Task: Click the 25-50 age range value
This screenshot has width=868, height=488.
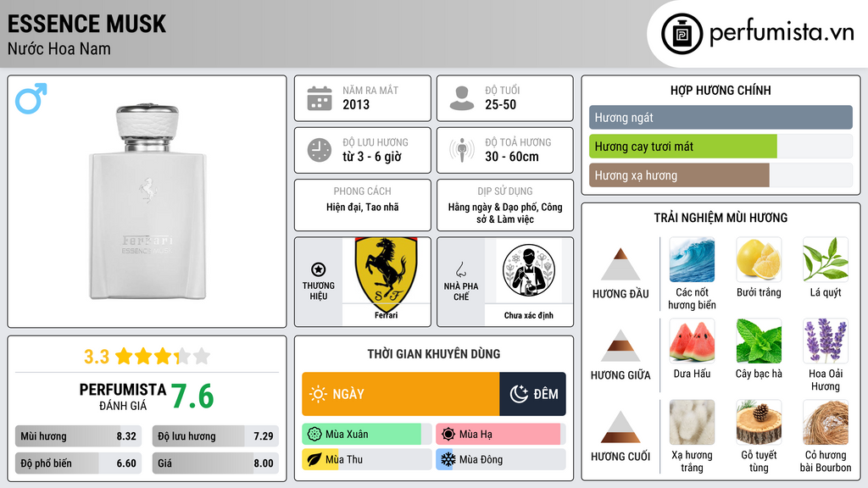Action: pyautogui.click(x=500, y=104)
